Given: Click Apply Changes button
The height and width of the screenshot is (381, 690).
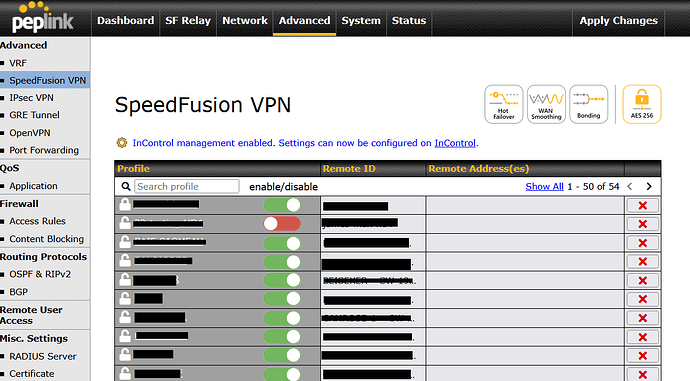Looking at the screenshot, I should pyautogui.click(x=618, y=21).
